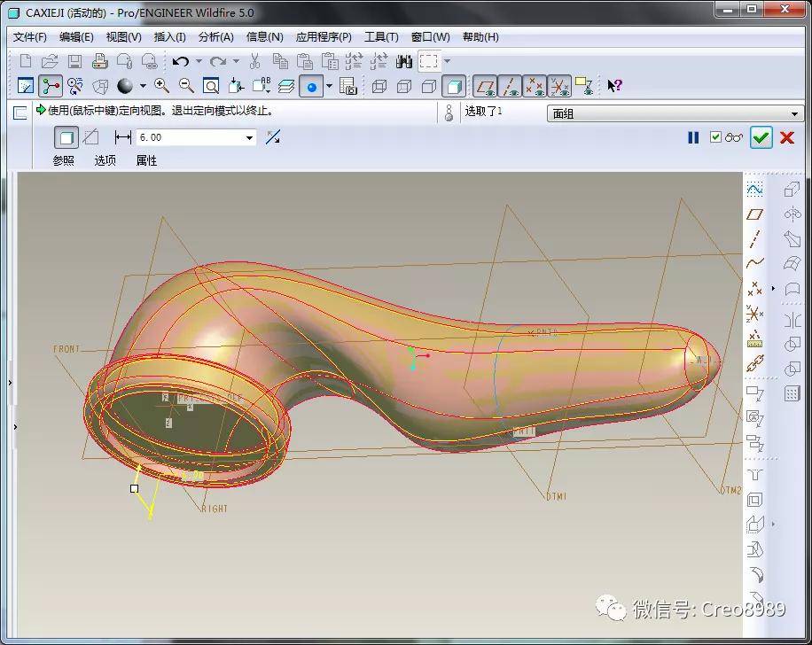Undo the last action
Viewport: 812px width, 645px height.
click(x=180, y=62)
